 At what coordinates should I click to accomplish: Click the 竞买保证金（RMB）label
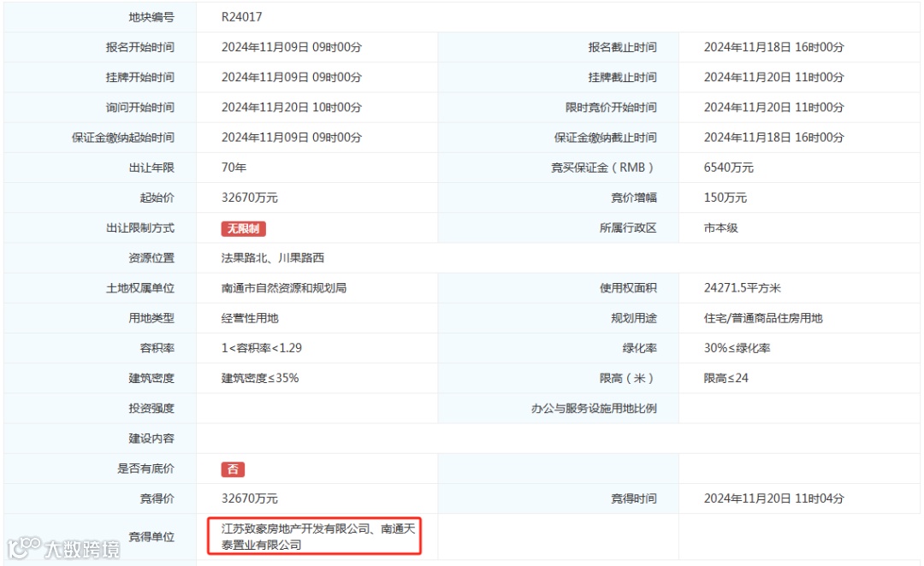click(x=603, y=168)
